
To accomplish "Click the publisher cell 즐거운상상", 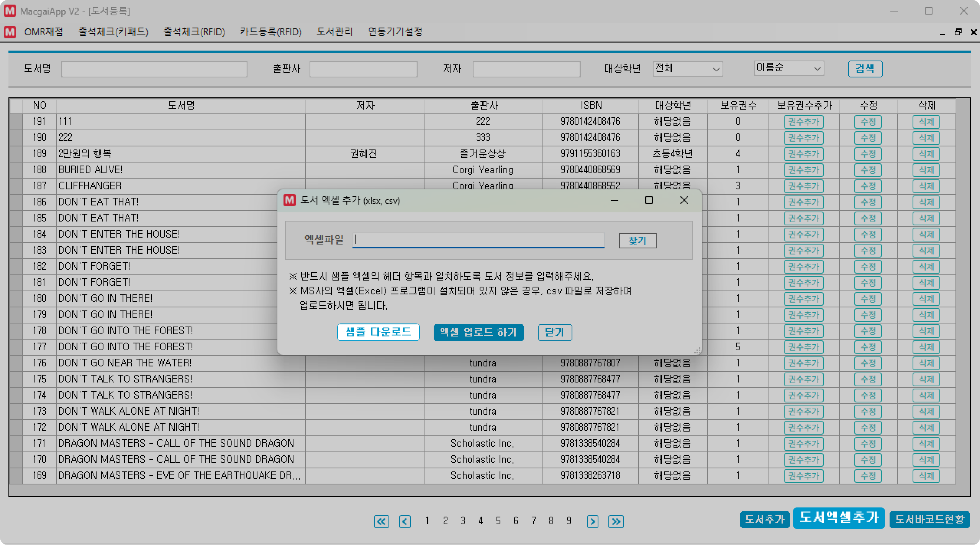I will tap(483, 154).
